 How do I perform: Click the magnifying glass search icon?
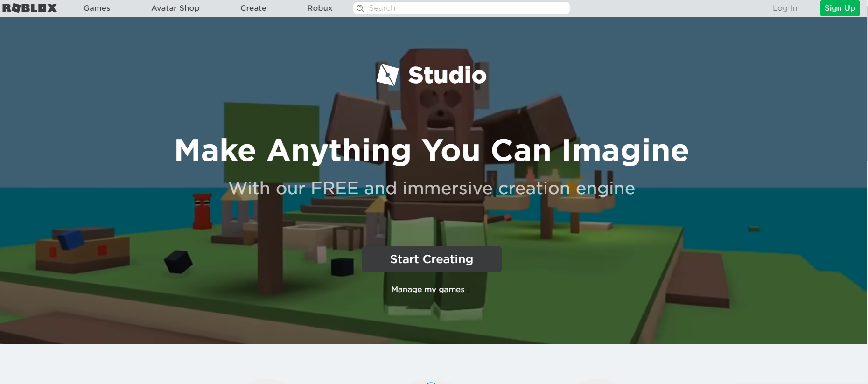[x=360, y=8]
